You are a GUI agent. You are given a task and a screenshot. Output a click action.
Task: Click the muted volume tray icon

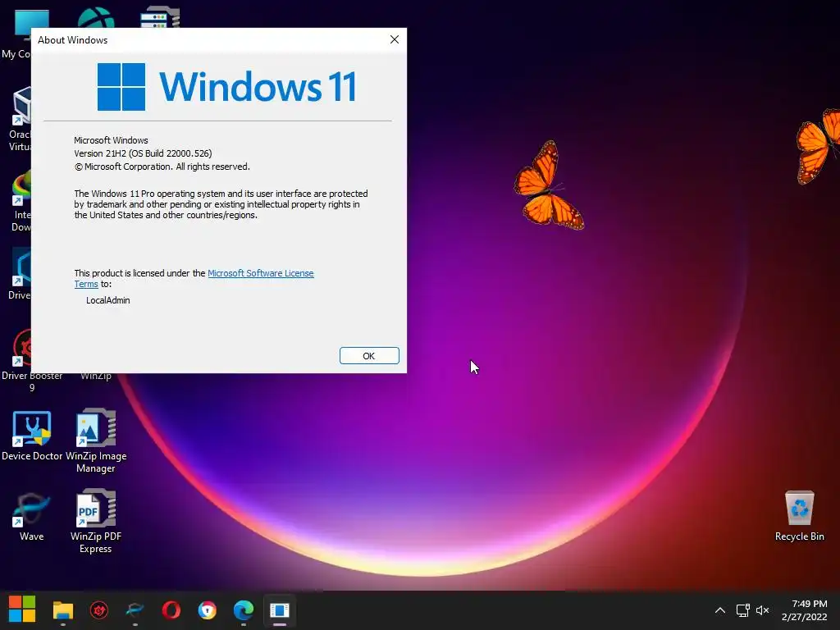tap(762, 610)
